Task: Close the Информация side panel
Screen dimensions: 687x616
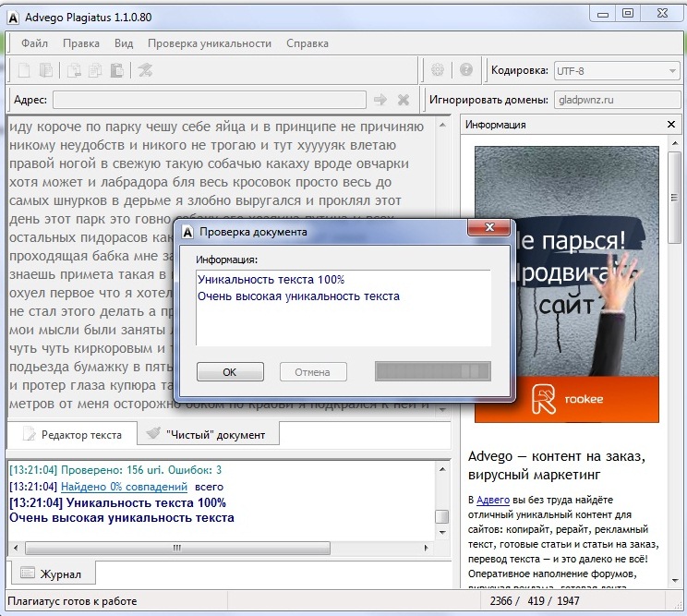Action: point(671,125)
